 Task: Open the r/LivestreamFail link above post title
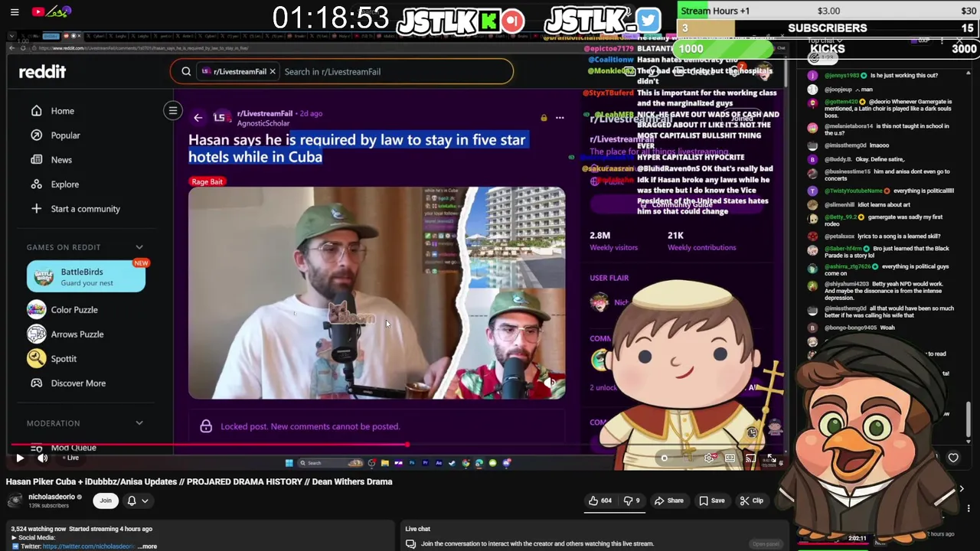coord(265,113)
